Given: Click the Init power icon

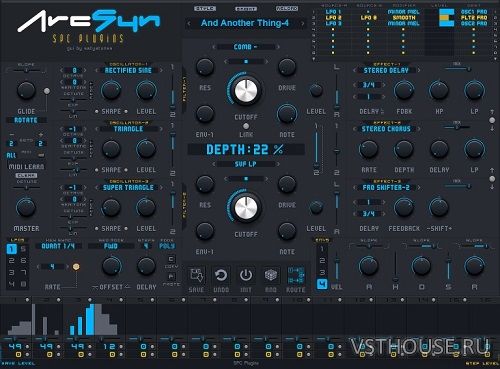Looking at the screenshot, I should click(x=246, y=275).
